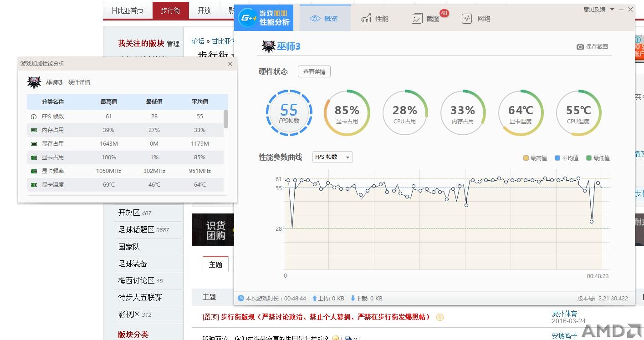
Task: Open the 截图 screenshots tab
Action: tap(426, 19)
